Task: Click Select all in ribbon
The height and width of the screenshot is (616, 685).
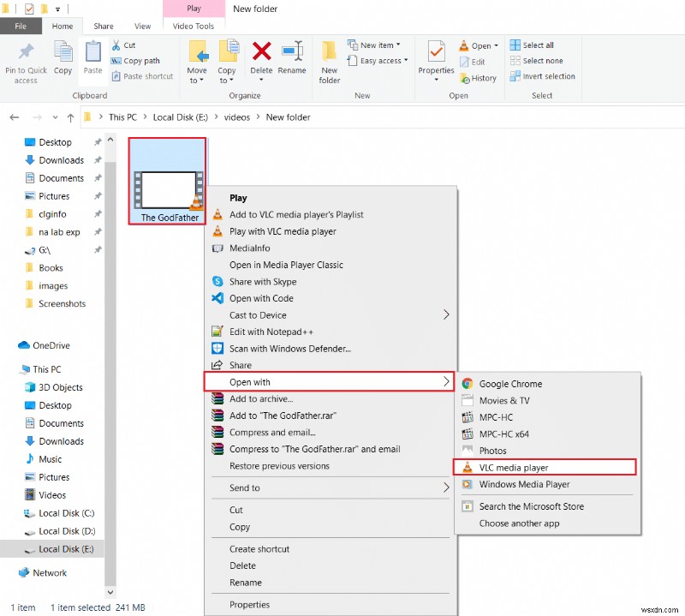Action: click(x=532, y=45)
